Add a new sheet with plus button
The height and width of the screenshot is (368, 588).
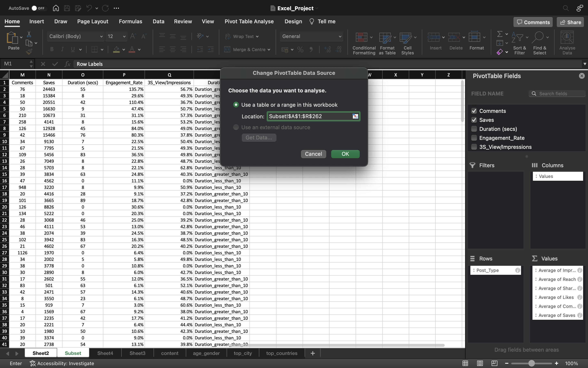click(313, 353)
